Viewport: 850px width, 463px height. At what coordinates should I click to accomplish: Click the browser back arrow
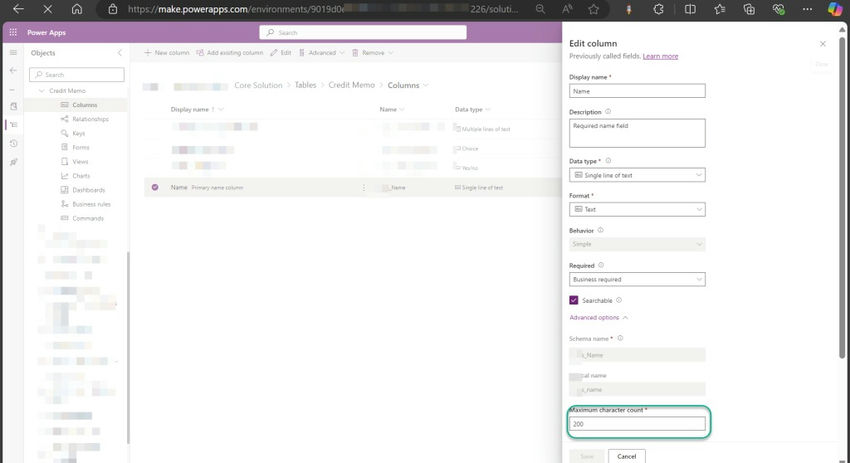click(18, 9)
